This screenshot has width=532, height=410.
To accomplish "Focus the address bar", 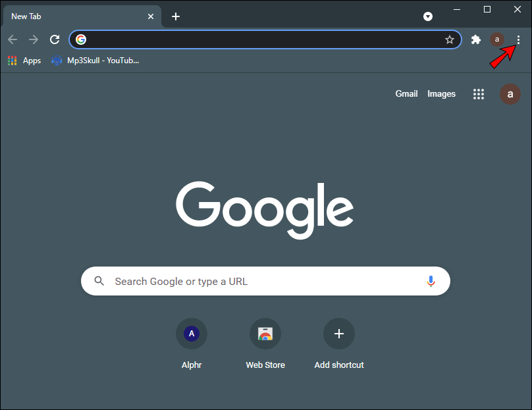I will [x=265, y=39].
